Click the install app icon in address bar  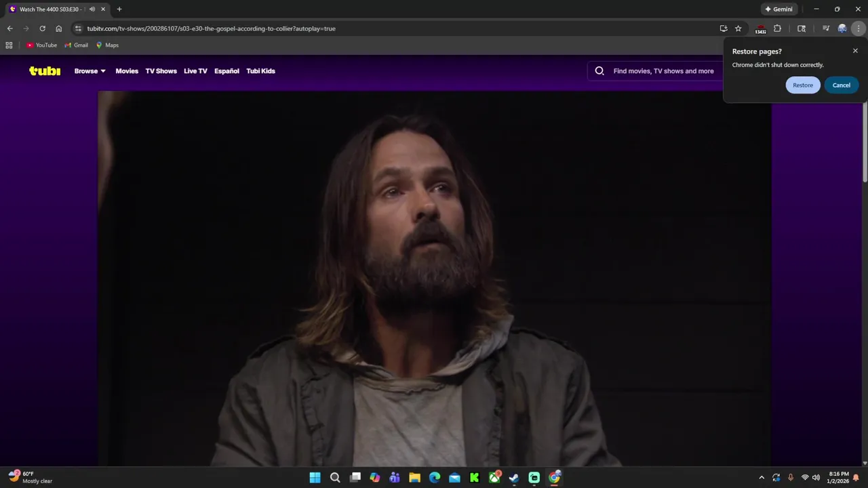[x=724, y=28]
